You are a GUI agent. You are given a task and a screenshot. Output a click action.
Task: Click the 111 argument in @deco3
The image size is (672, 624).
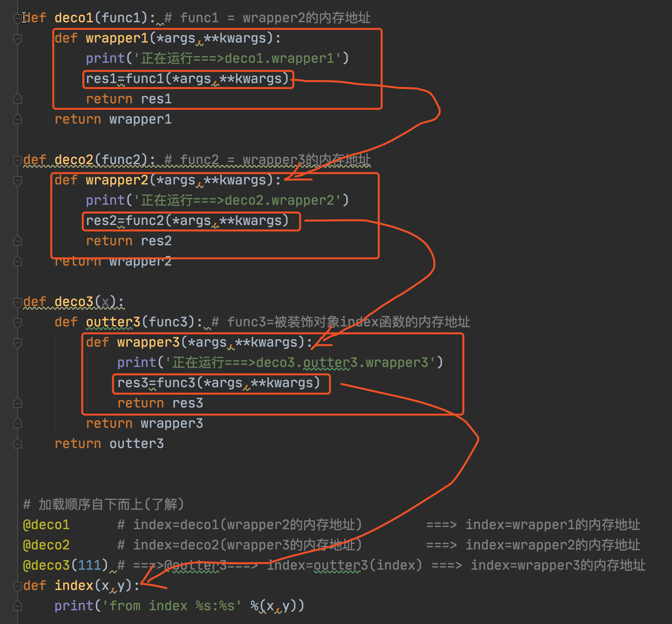[x=89, y=565]
